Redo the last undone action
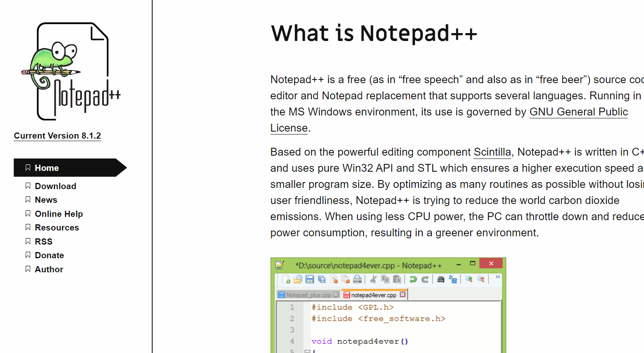The height and width of the screenshot is (353, 644). click(424, 279)
